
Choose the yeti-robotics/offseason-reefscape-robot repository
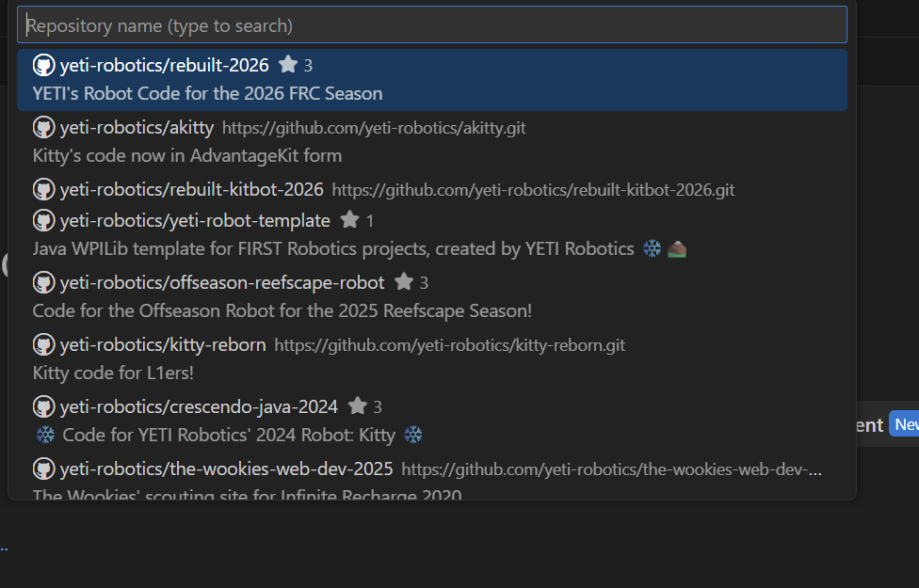click(x=222, y=282)
